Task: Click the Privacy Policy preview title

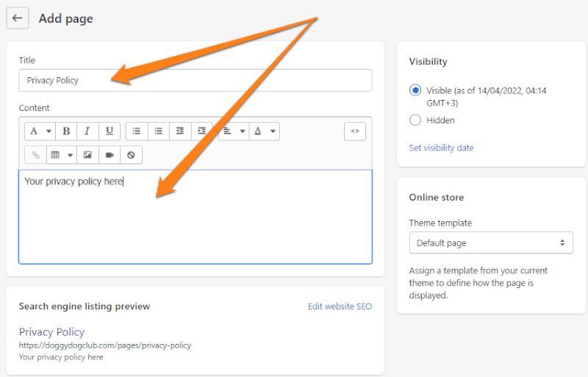Action: pos(51,332)
